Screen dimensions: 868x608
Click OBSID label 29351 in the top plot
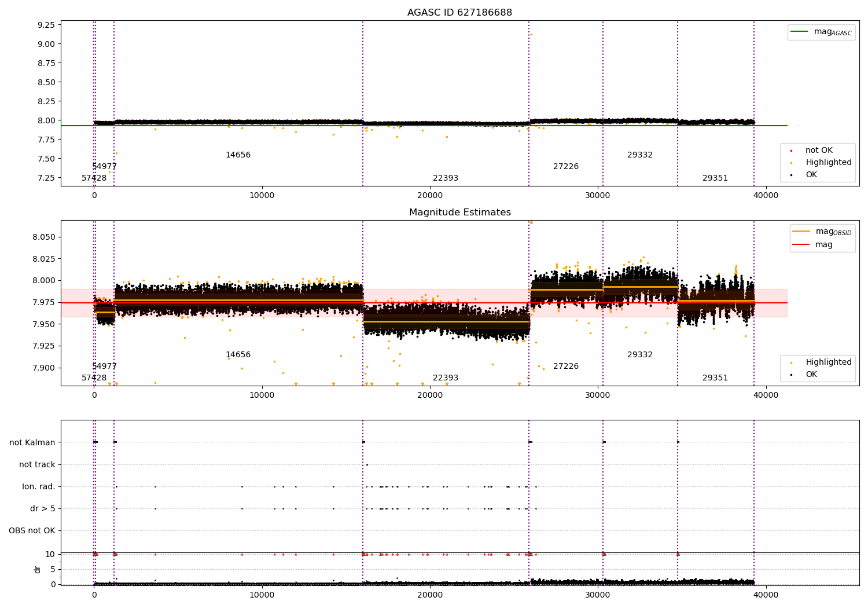click(x=715, y=178)
